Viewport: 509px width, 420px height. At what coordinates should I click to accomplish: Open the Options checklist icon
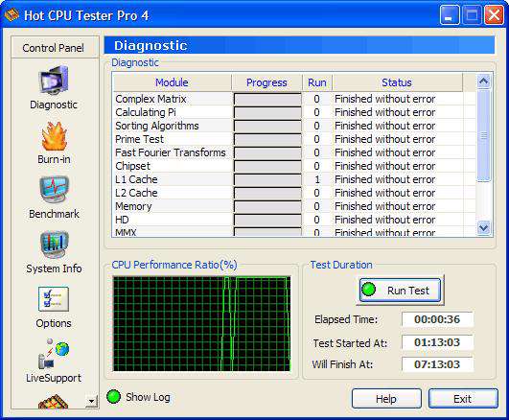click(54, 299)
